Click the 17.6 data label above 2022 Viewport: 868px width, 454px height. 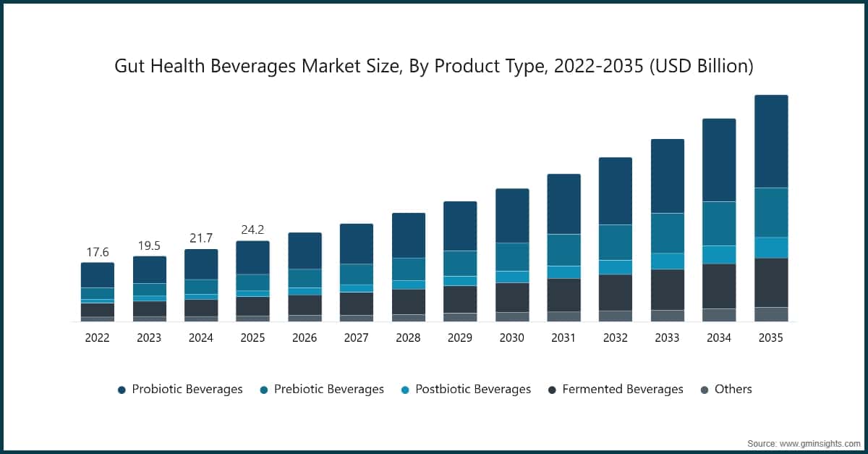98,253
